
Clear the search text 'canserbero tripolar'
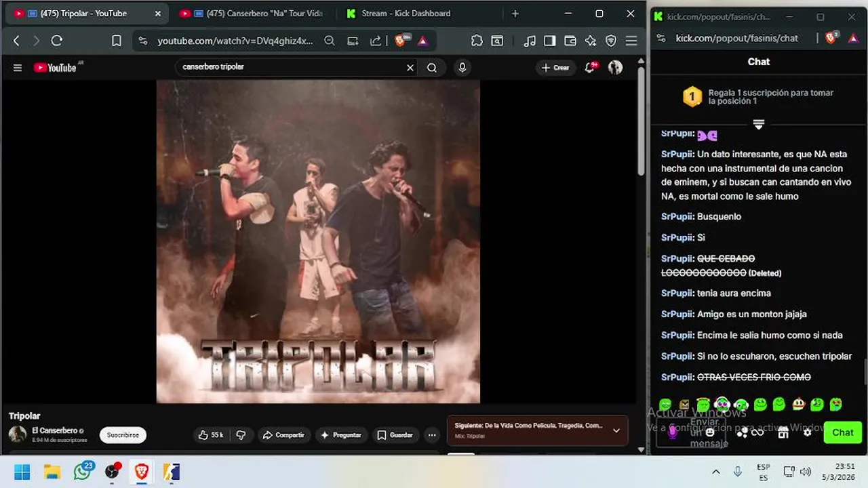[410, 67]
